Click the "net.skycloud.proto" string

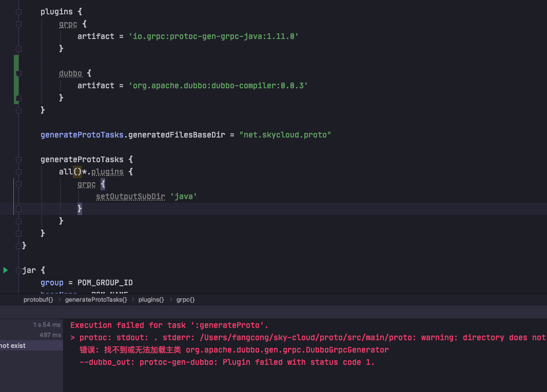(285, 134)
